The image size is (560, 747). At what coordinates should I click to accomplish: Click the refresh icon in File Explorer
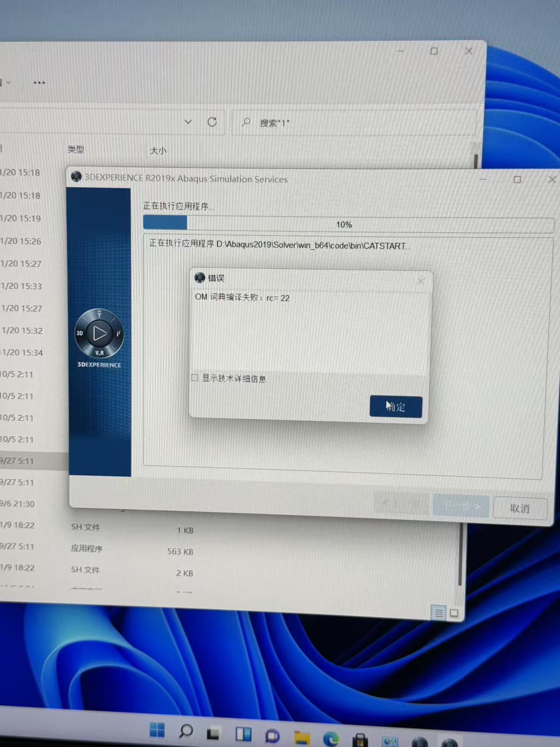(x=212, y=122)
